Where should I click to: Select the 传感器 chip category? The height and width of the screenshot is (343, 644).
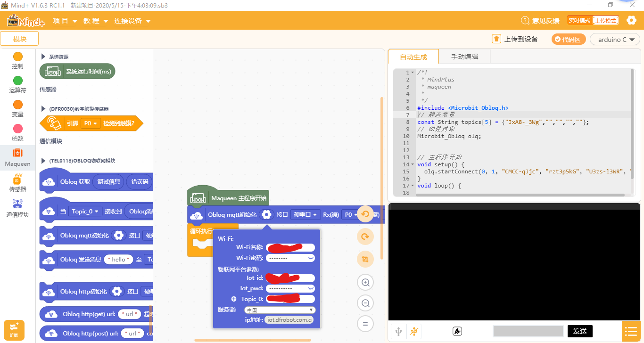(17, 183)
